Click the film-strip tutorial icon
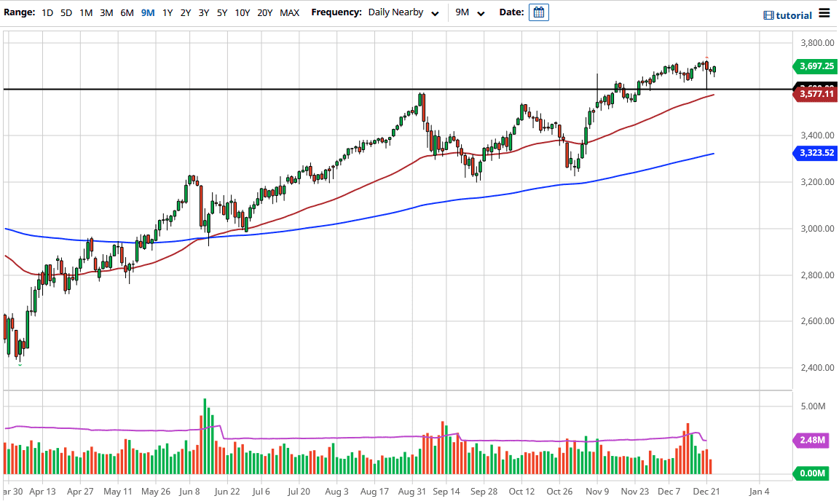 (768, 15)
